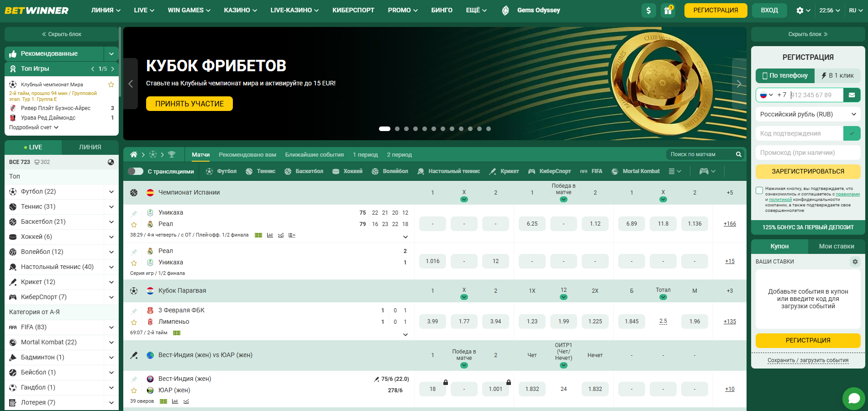Screen dimensions: 868x411
Task: Focus the Промокод input field
Action: (808, 153)
